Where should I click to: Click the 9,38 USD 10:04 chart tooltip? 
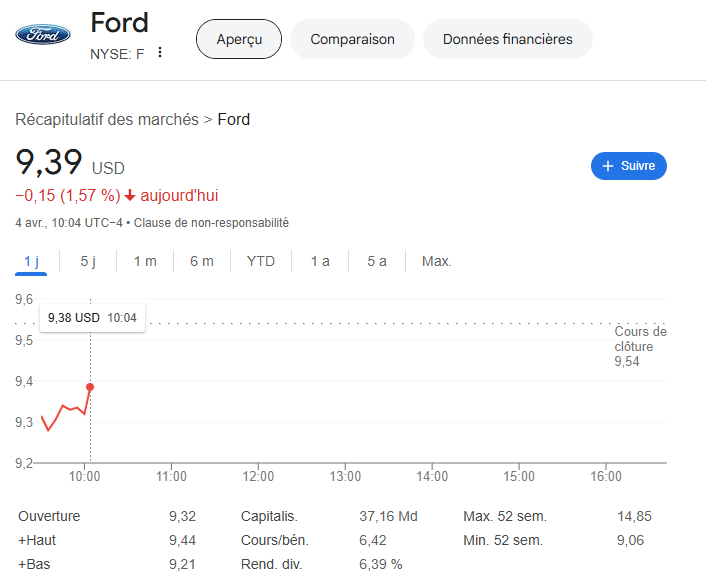coord(92,318)
